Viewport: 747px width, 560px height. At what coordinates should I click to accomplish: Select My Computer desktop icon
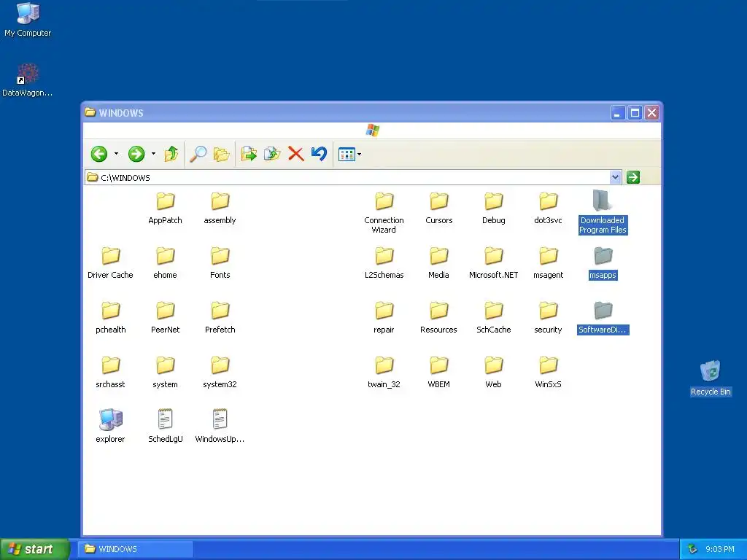[28, 20]
